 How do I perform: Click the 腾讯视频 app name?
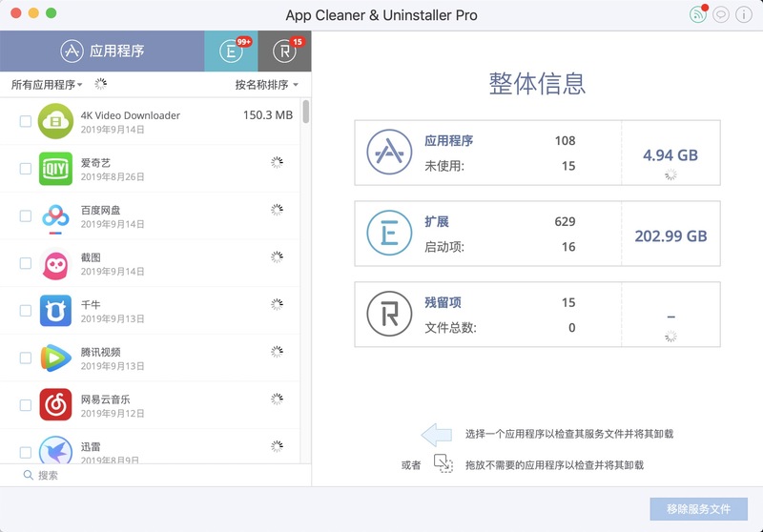pyautogui.click(x=101, y=352)
